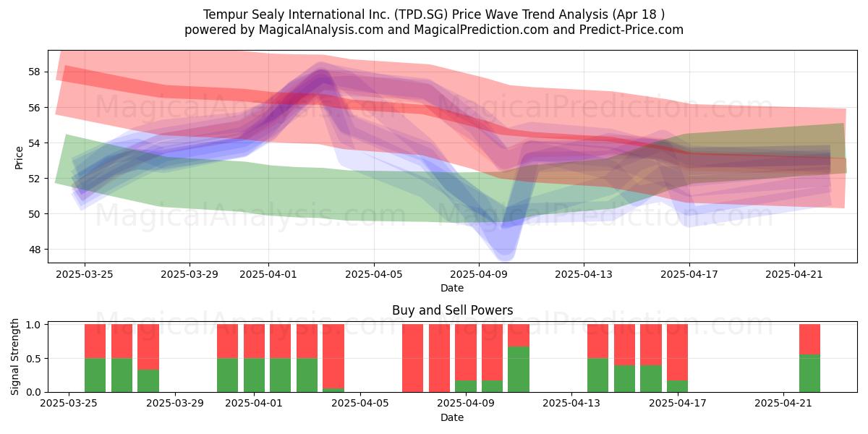868x434 pixels.
Task: Click 2025-03-29 on the Buy and Sell Powers axis
Action: [175, 404]
